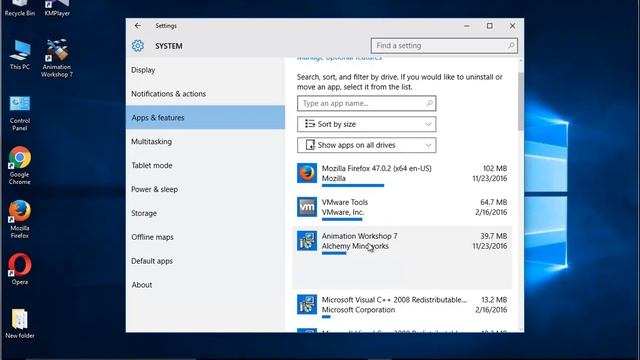Open the Sort by size dropdown

coord(367,124)
